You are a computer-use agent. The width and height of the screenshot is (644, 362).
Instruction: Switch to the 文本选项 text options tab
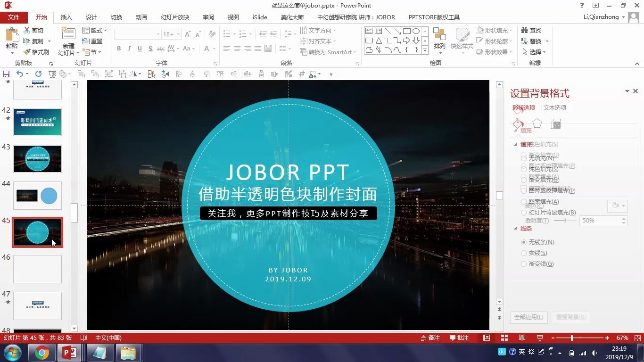[x=555, y=107]
